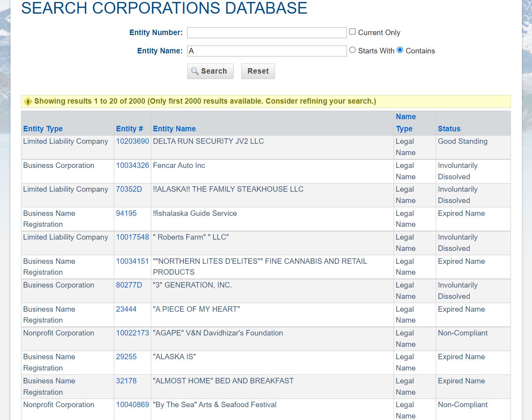Open entity number 10034326
This screenshot has height=420, width=532.
[133, 166]
